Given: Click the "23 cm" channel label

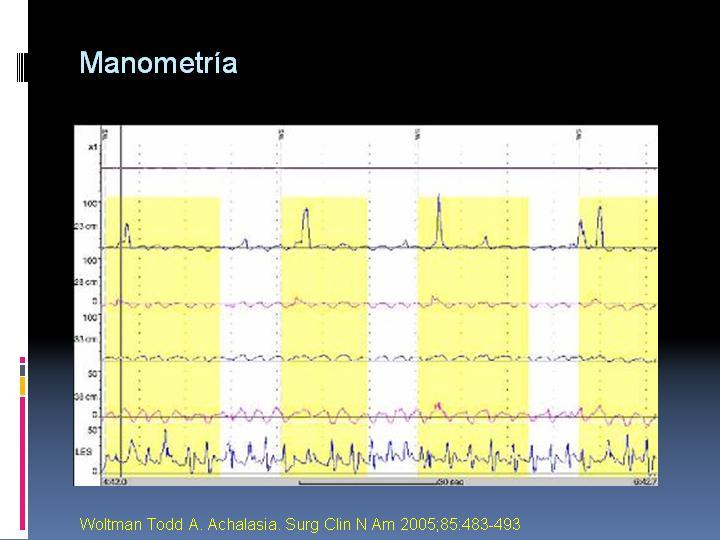Looking at the screenshot, I should (x=86, y=226).
